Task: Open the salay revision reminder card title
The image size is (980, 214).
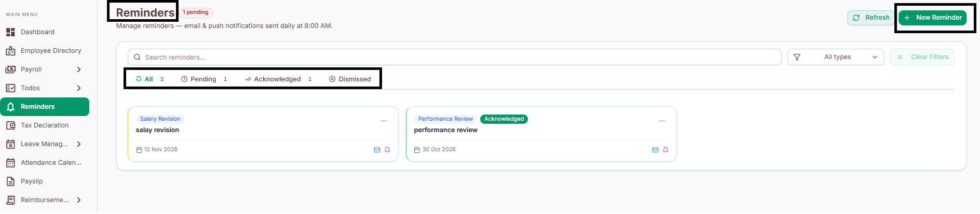Action: tap(157, 130)
